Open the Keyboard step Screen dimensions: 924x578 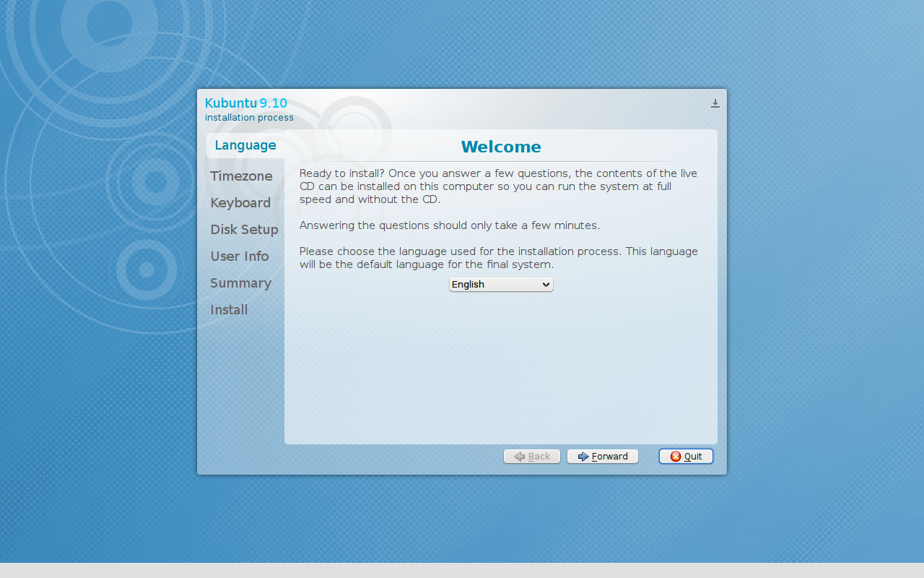point(240,203)
